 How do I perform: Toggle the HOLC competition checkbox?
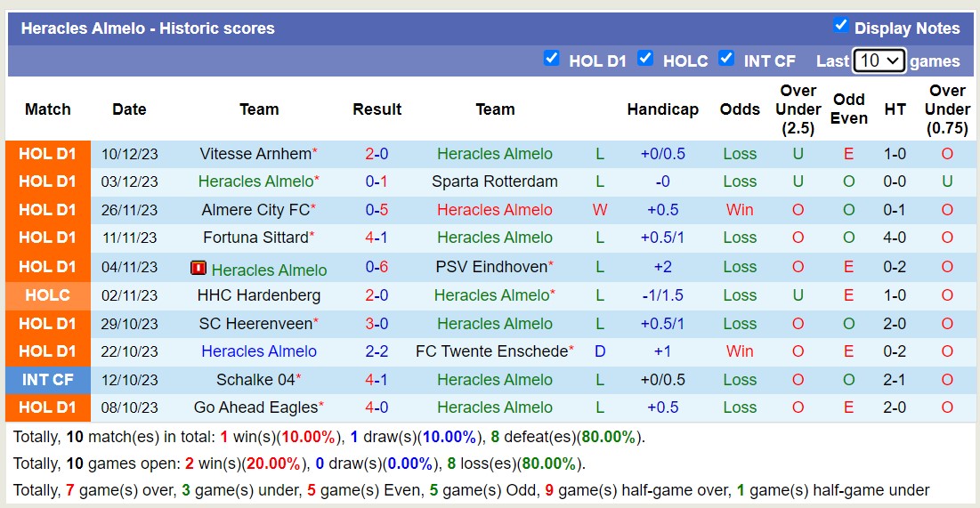click(x=645, y=59)
